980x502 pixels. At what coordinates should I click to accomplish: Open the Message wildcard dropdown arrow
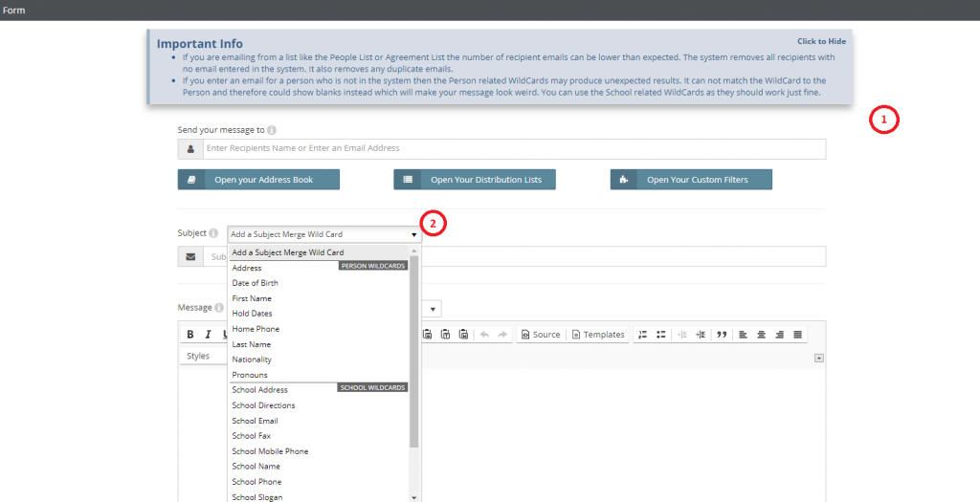pyautogui.click(x=434, y=309)
